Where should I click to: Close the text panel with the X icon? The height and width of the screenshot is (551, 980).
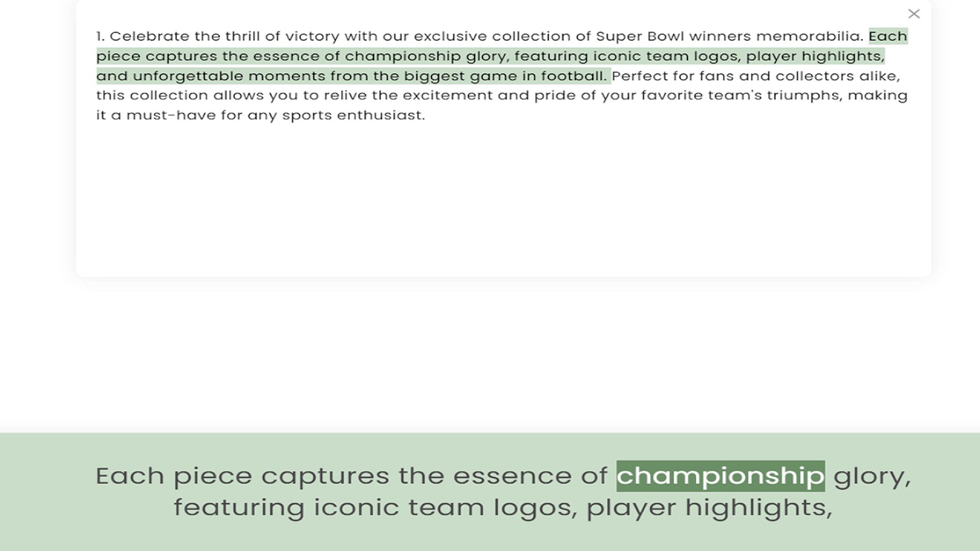click(914, 14)
